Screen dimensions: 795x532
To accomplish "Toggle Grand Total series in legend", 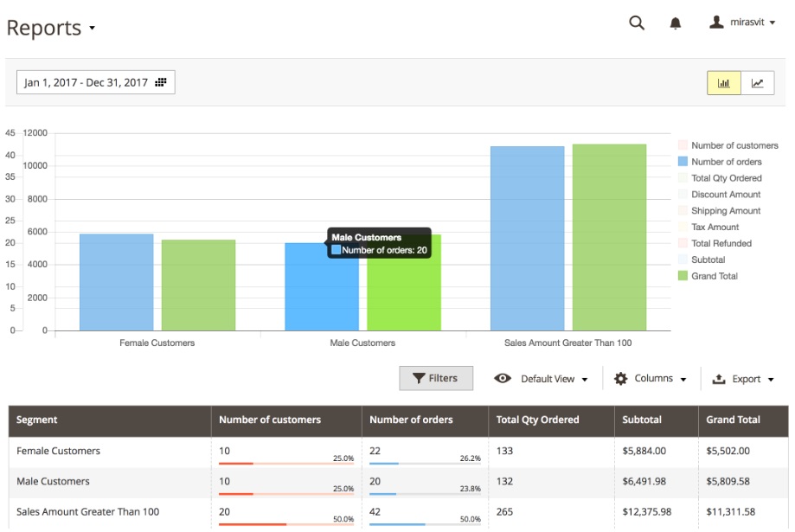I will [x=714, y=276].
